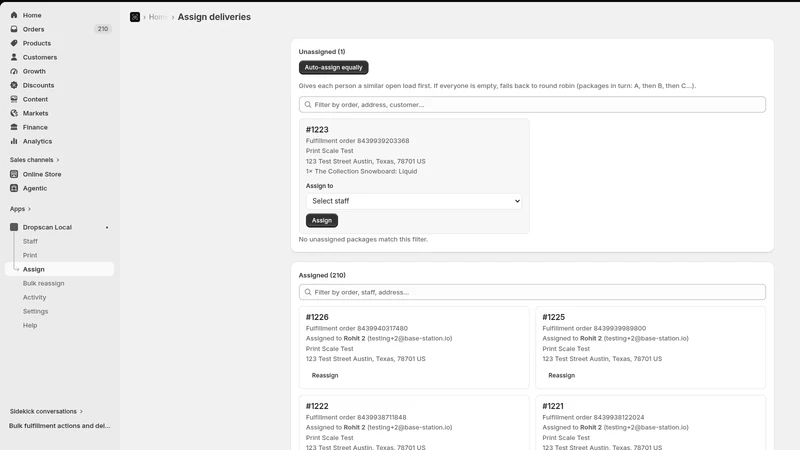Expand Sales channels section
This screenshot has height=450, width=800.
point(34,160)
